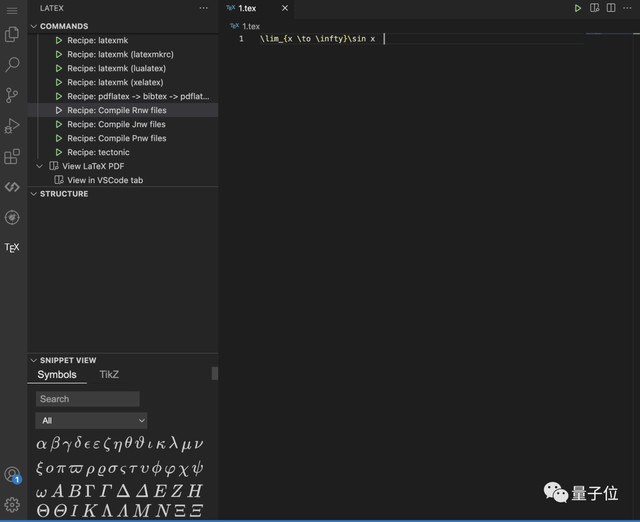Image resolution: width=640 pixels, height=522 pixels.
Task: Switch to the TikZ tab
Action: click(109, 375)
